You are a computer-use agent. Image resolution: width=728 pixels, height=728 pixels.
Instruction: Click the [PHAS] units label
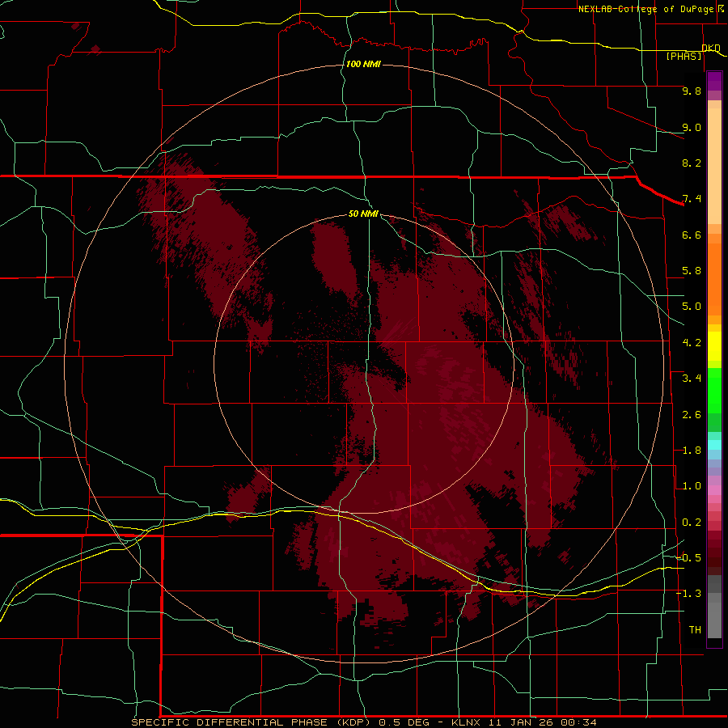684,57
